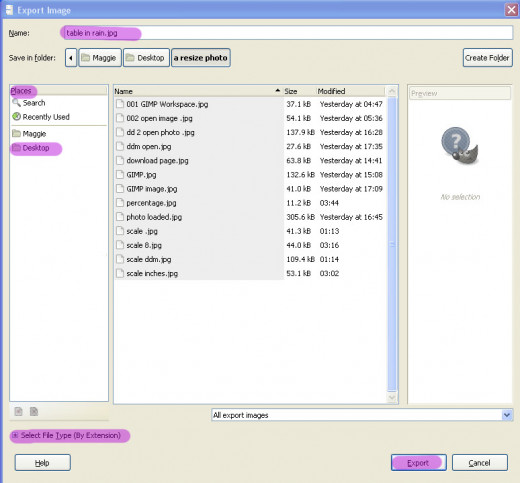Click the Name column sort arrow
520x483 pixels.
[x=277, y=91]
